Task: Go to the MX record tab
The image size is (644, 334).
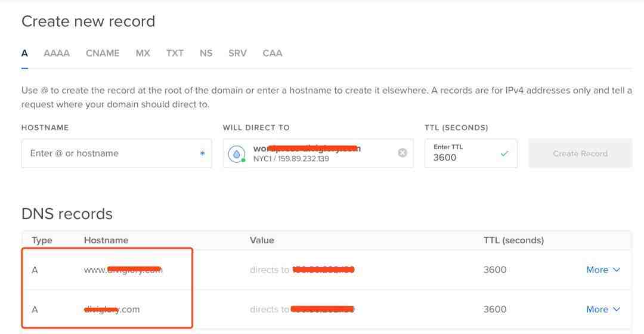Action: [143, 53]
